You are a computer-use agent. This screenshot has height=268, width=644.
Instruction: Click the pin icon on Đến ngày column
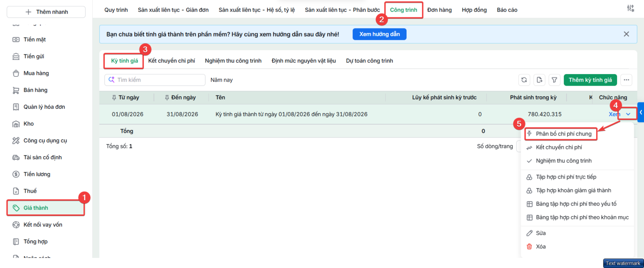point(167,98)
